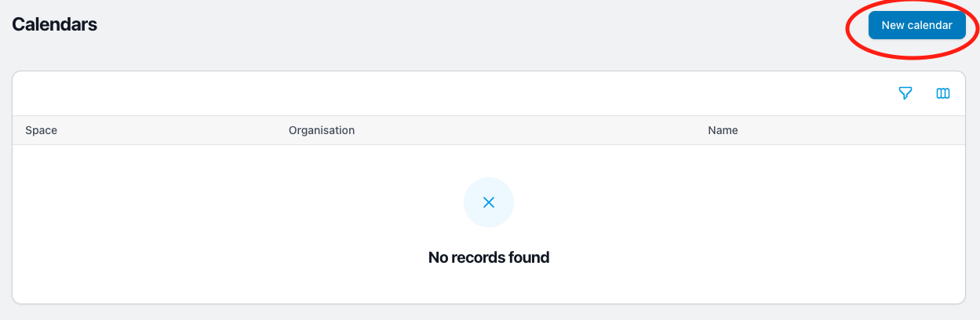Open the table filter funnel icon
The width and height of the screenshot is (980, 320).
(905, 93)
